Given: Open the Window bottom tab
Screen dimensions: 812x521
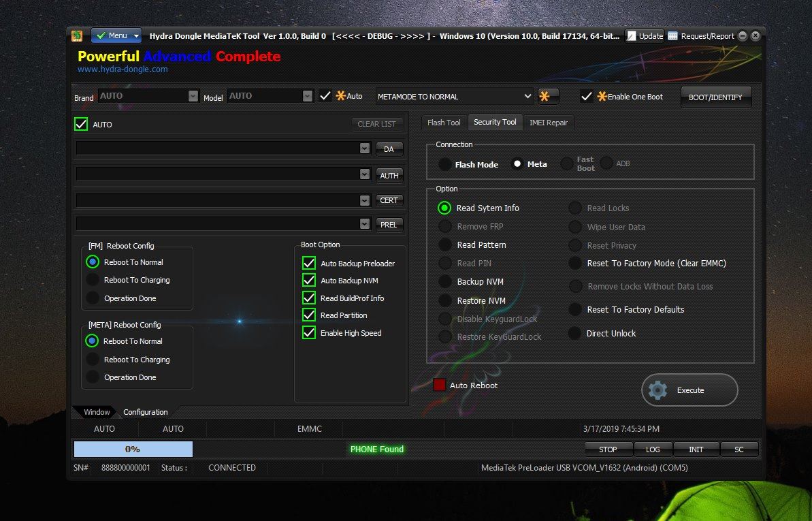Looking at the screenshot, I should (x=97, y=411).
